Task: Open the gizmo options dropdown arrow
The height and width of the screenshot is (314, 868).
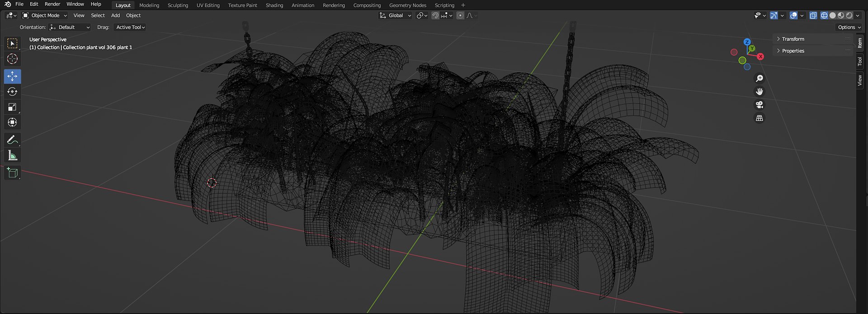Action: coord(782,15)
